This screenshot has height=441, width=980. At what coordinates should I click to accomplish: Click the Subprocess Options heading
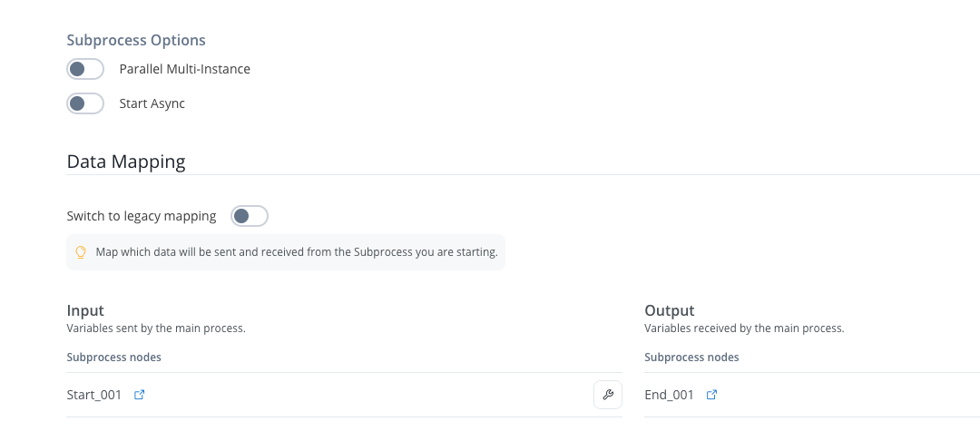[x=136, y=40]
